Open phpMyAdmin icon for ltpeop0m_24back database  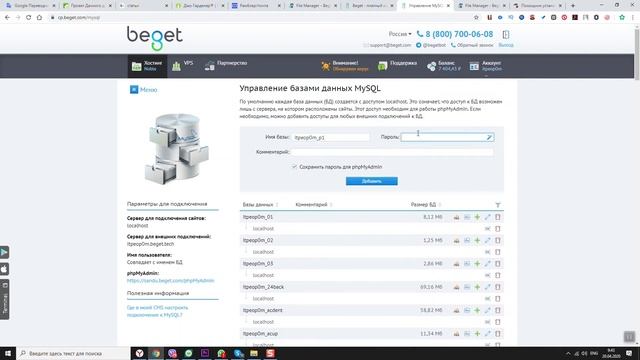pyautogui.click(x=456, y=287)
